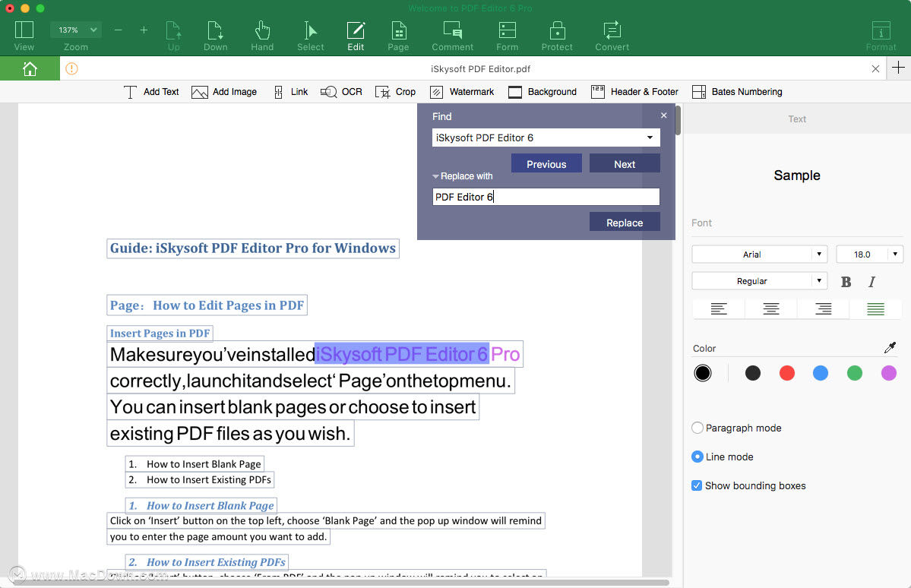Screen dimensions: 911x588
Task: Click the Replace with text field
Action: pos(546,197)
